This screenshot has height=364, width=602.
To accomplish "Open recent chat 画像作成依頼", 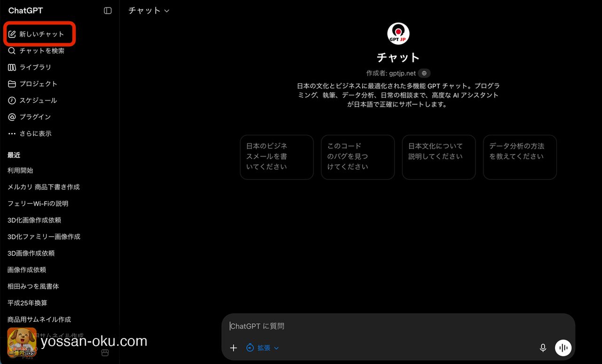I will tap(27, 270).
